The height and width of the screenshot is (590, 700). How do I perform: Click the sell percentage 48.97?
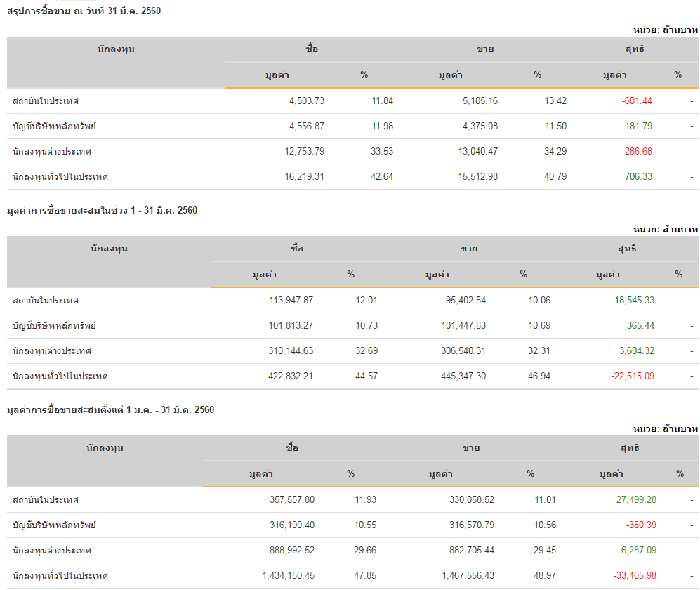[x=545, y=575]
